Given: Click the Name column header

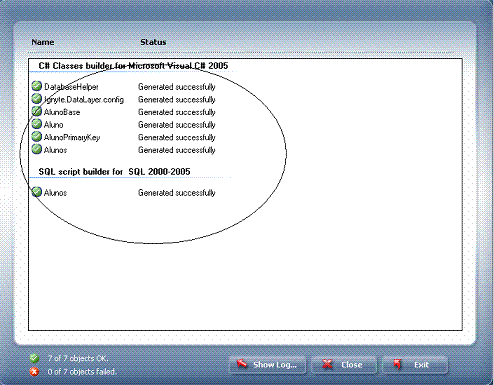Looking at the screenshot, I should [43, 42].
